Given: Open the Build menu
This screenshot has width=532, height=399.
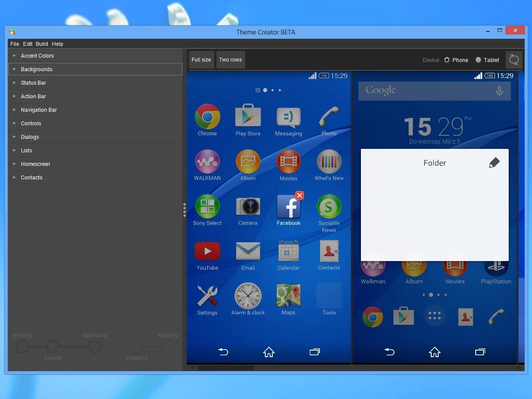Looking at the screenshot, I should tap(41, 44).
